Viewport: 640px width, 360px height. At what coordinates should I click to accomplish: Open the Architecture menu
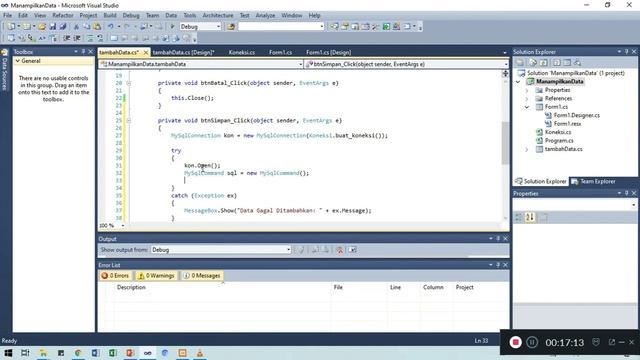218,16
